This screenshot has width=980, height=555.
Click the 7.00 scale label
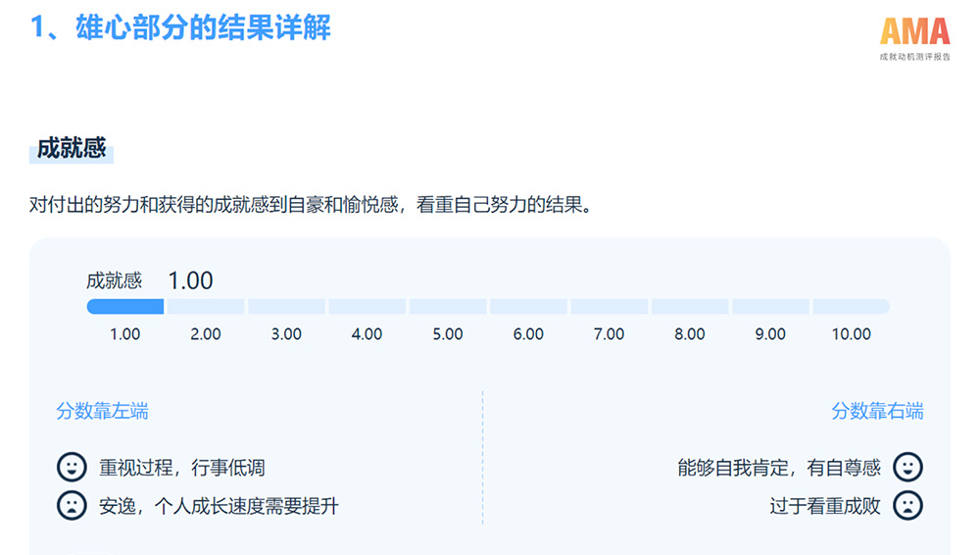[609, 334]
